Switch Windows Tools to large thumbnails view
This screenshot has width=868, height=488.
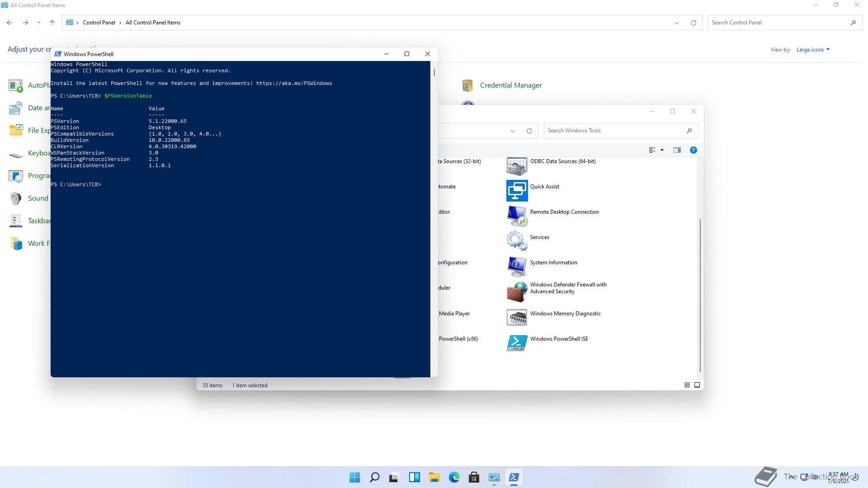click(697, 385)
